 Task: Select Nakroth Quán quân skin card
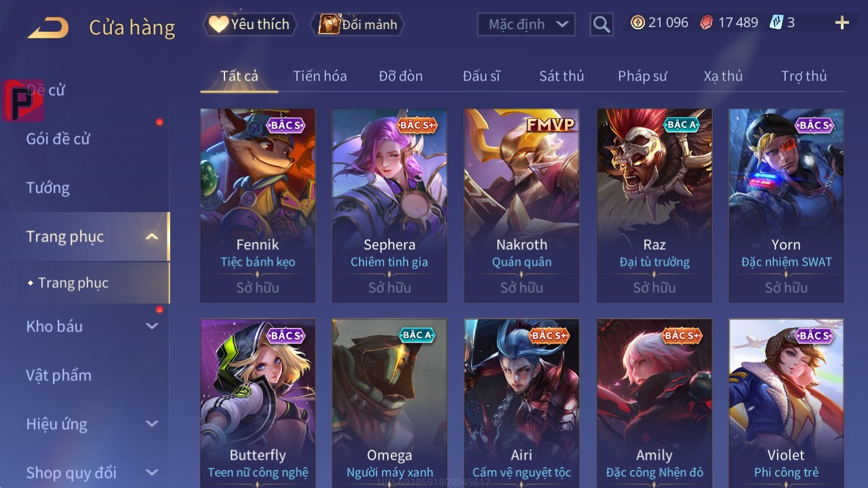click(x=521, y=205)
